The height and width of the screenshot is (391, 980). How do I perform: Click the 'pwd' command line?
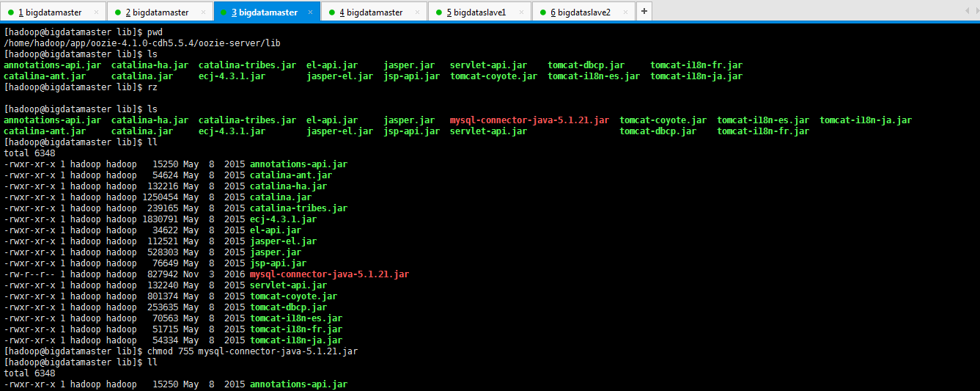click(x=83, y=32)
